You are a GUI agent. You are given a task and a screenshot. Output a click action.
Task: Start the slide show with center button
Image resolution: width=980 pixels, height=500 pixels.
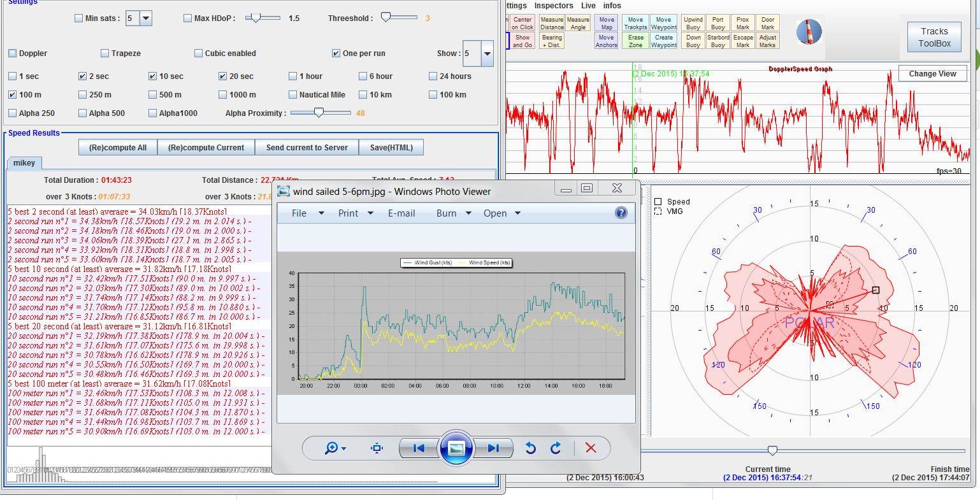click(x=456, y=448)
